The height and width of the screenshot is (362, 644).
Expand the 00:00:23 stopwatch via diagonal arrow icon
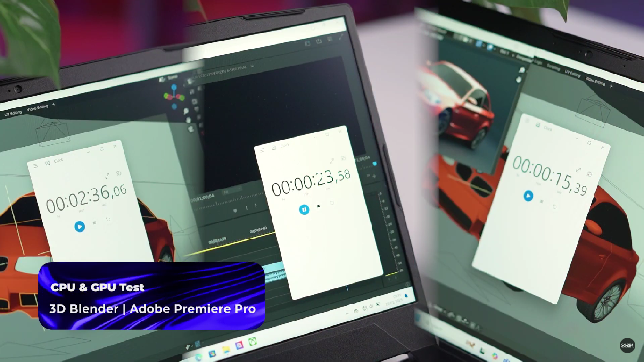pos(332,161)
